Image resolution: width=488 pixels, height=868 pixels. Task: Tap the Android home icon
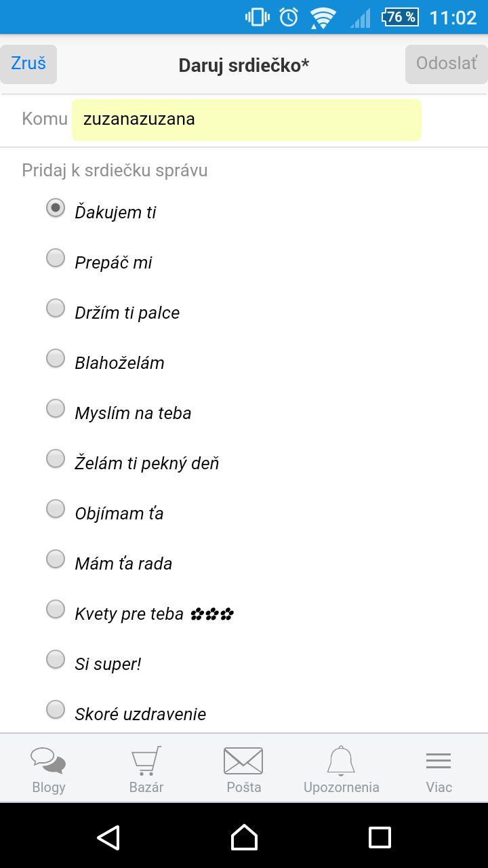(x=244, y=837)
